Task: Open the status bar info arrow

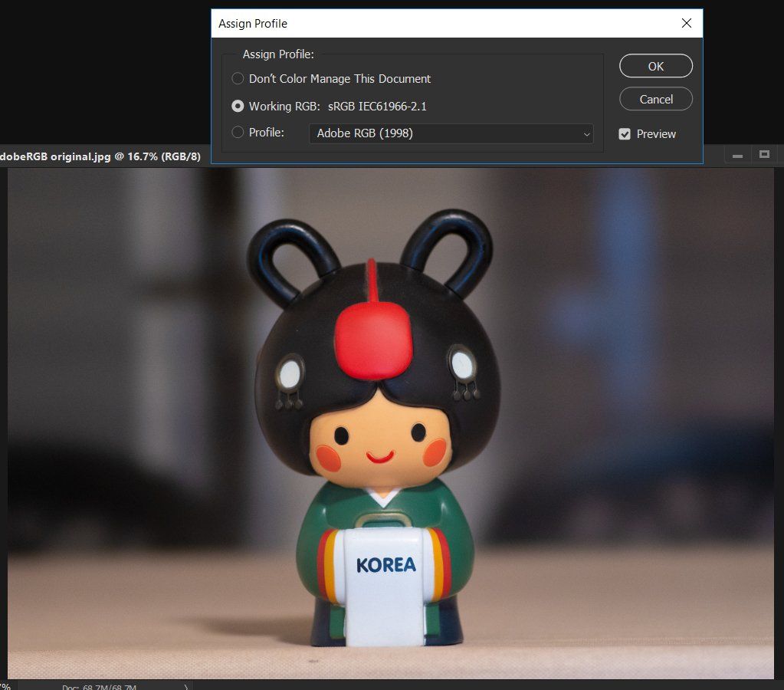Action: pos(186,687)
